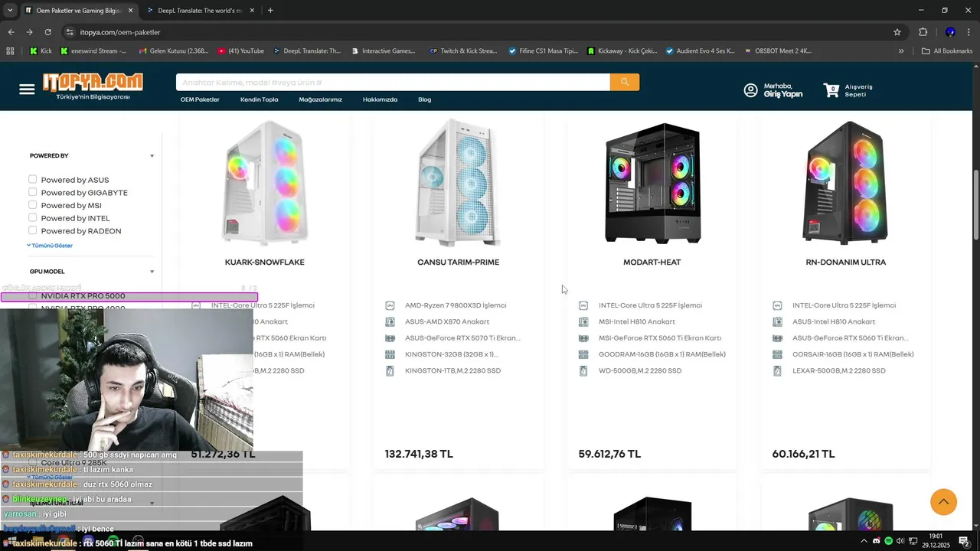980x551 pixels.
Task: Open the tab search dropdown arrow
Action: point(9,11)
